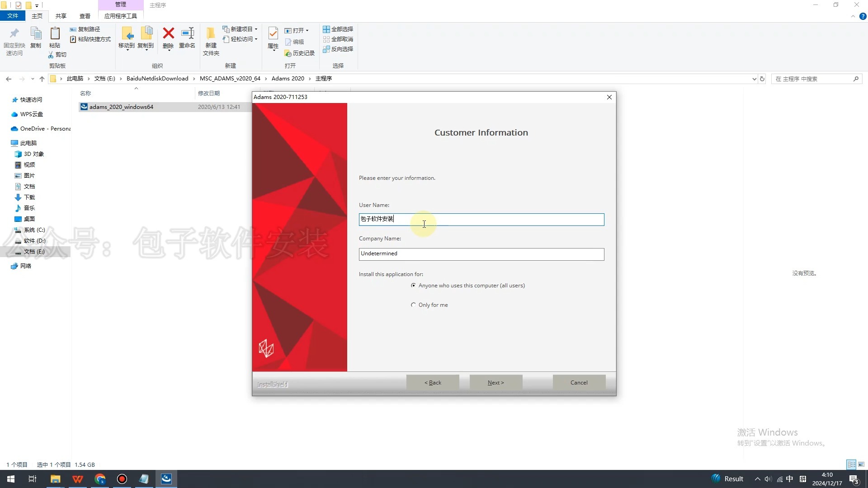Click the Paste (粘贴) ribbon icon

pyautogui.click(x=55, y=34)
